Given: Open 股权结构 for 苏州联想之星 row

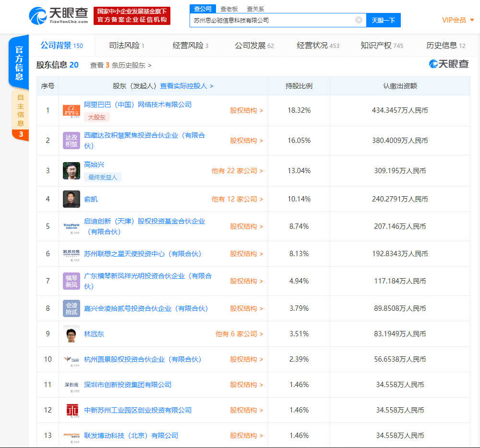Looking at the screenshot, I should (246, 254).
